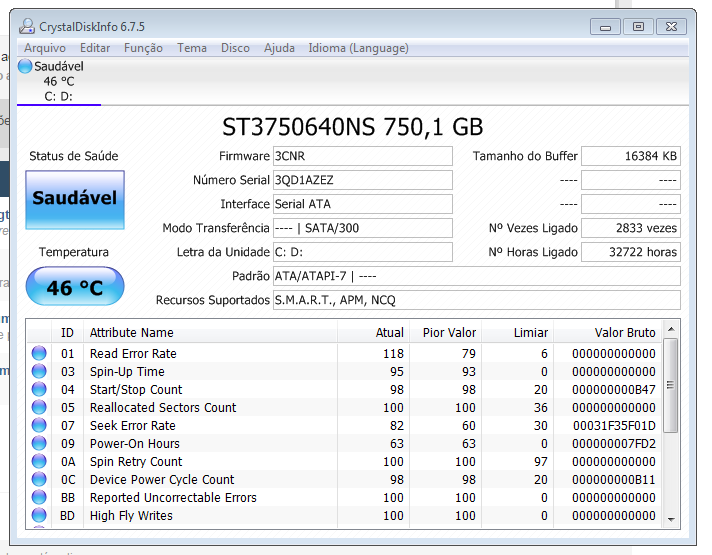712x555 pixels.
Task: Open the Disco menu
Action: [x=235, y=48]
